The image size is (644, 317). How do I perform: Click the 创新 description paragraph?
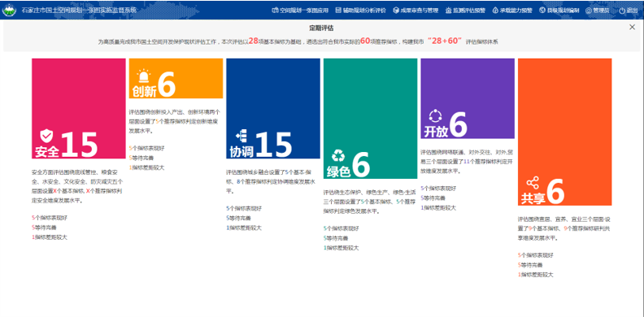(x=175, y=121)
